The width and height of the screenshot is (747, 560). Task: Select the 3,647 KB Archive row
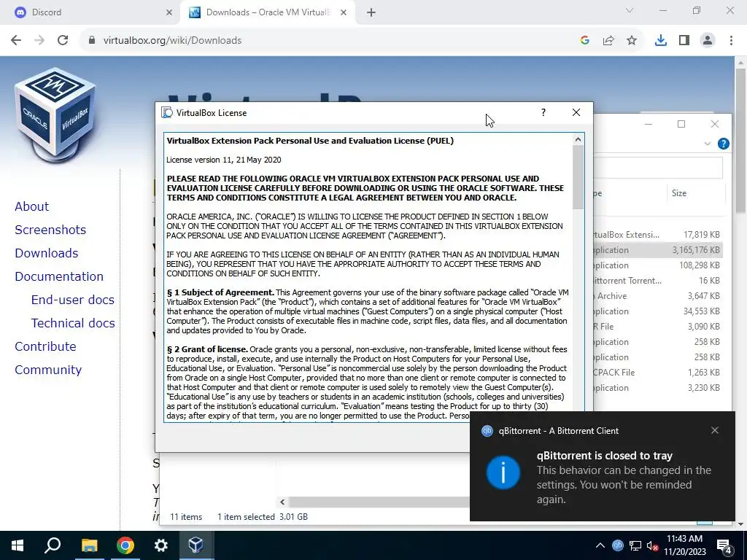tap(659, 295)
